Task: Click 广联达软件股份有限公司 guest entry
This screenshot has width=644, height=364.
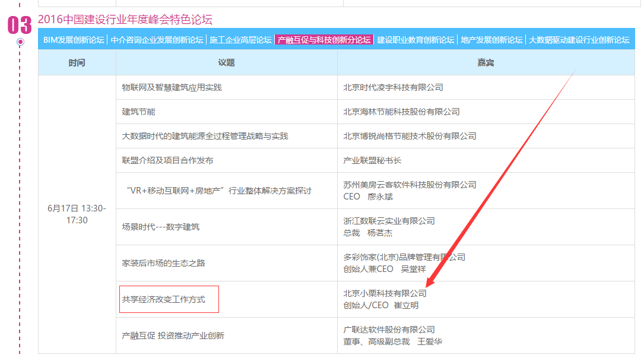Action: coord(389,330)
